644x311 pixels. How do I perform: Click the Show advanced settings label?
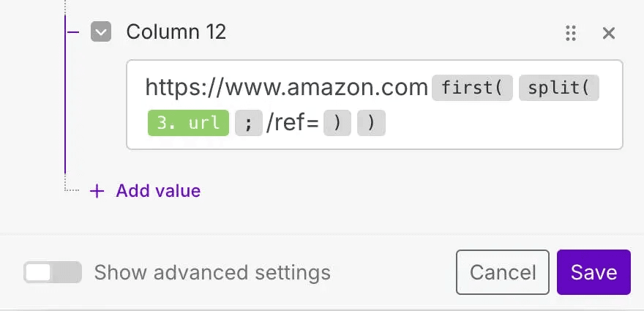212,273
